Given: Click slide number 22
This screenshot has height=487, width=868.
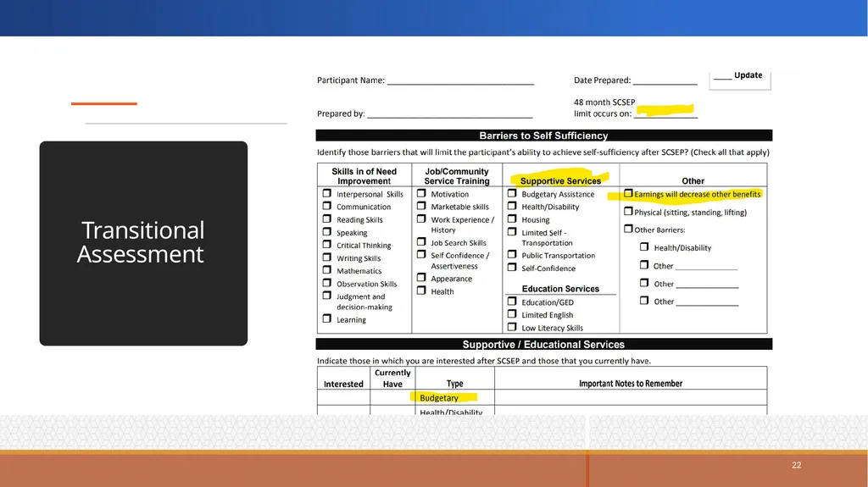Looking at the screenshot, I should (x=796, y=465).
